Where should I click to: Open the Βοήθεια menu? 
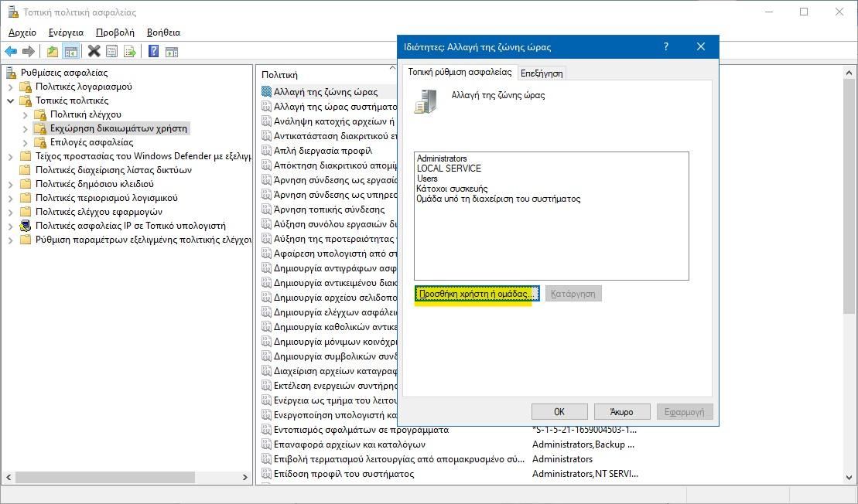coord(163,32)
